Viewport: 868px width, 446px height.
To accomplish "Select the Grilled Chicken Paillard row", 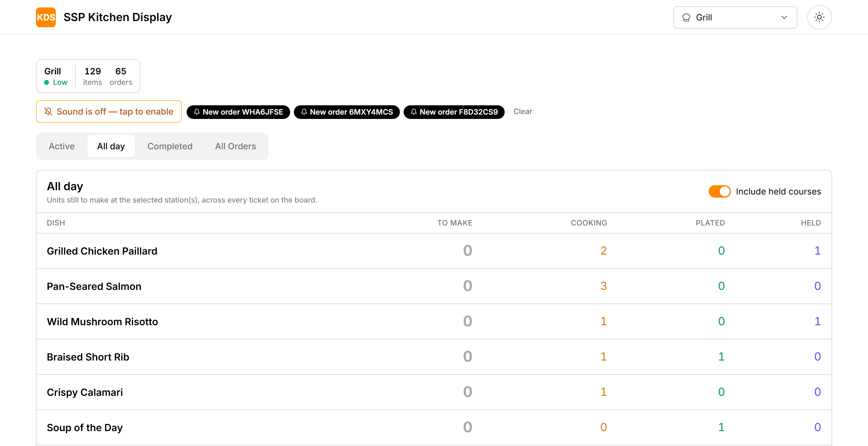I will (434, 251).
